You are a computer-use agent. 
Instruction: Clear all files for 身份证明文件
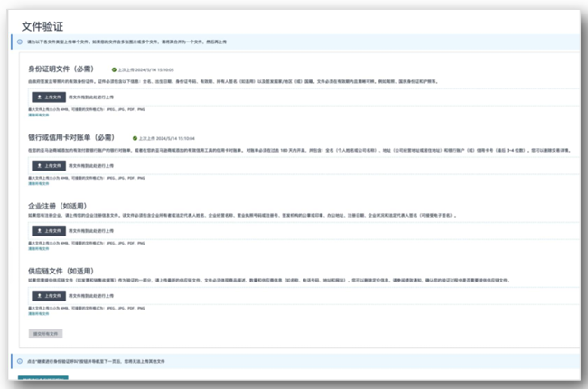point(37,116)
